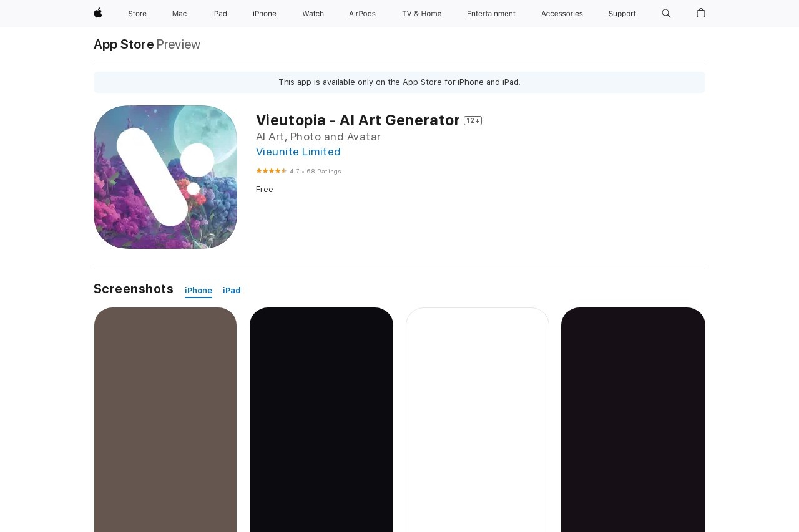Click the Vieutopia - AI Art Generator title
This screenshot has height=532, width=799.
click(x=358, y=120)
